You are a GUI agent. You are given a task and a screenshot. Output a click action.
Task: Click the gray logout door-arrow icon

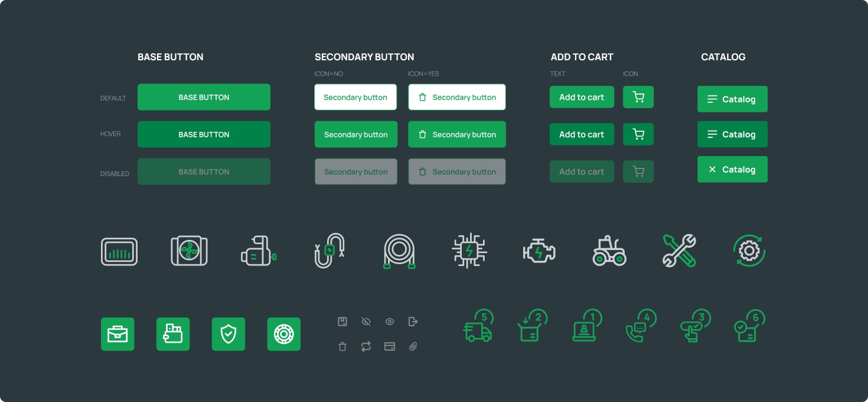click(x=413, y=322)
